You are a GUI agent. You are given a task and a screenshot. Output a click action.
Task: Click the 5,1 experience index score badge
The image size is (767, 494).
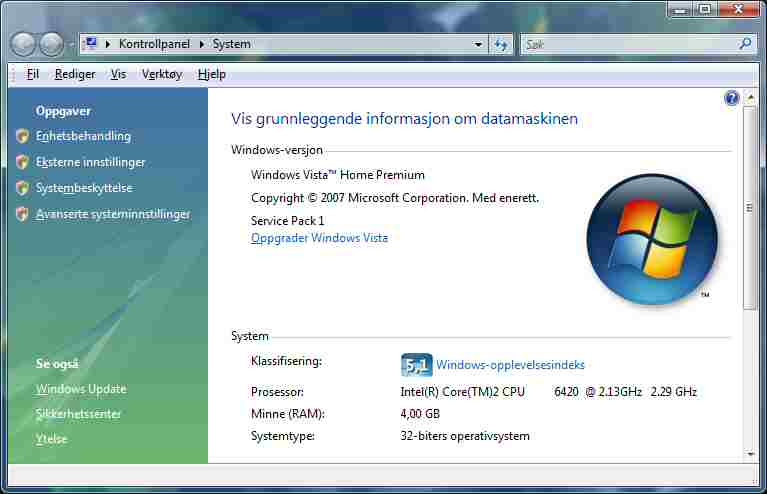click(x=416, y=365)
